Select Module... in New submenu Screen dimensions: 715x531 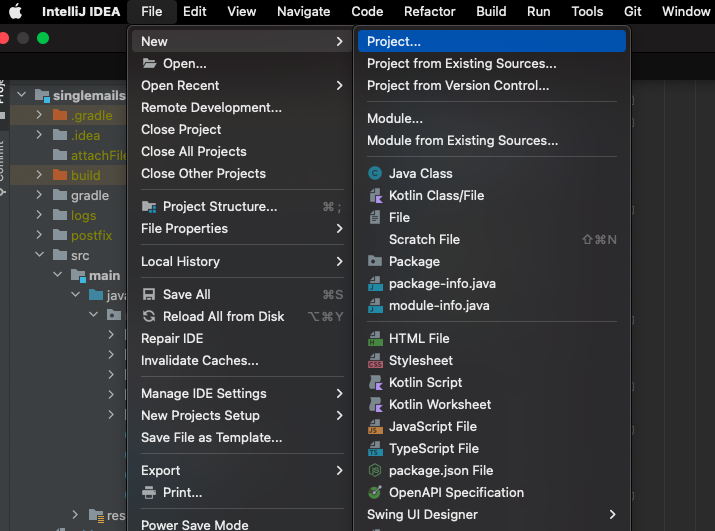pos(492,119)
